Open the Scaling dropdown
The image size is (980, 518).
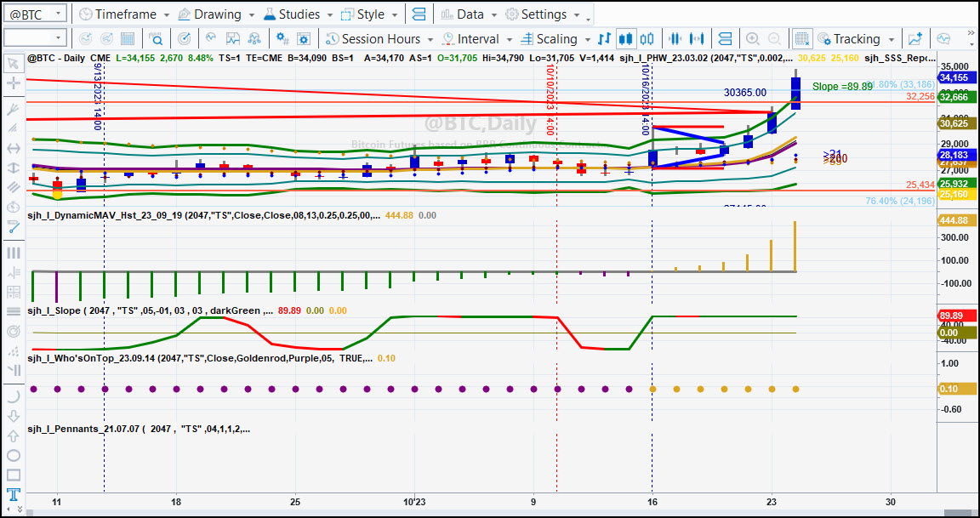point(555,39)
